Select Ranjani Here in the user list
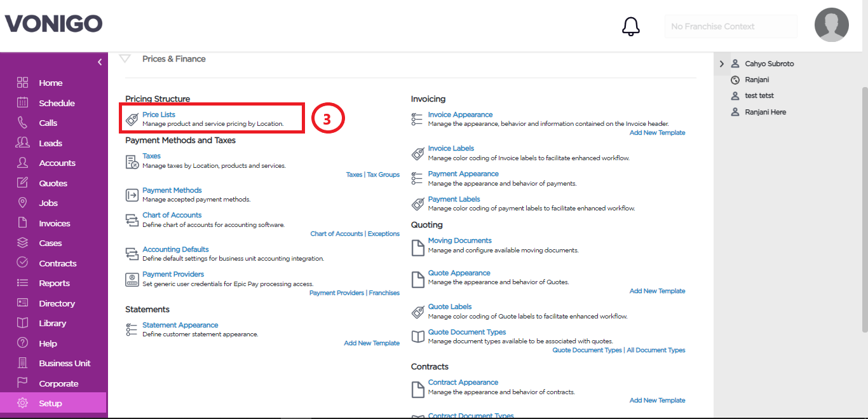The image size is (868, 419). 765,112
